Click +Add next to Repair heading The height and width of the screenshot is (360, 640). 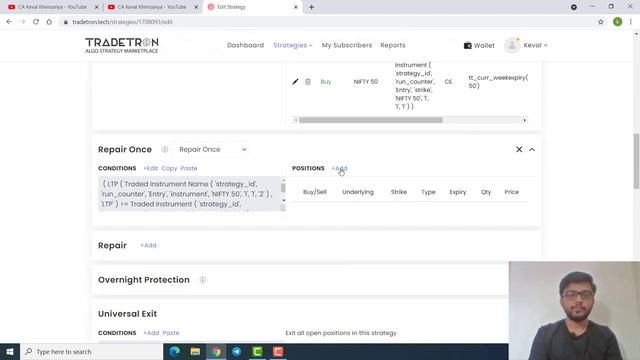148,245
